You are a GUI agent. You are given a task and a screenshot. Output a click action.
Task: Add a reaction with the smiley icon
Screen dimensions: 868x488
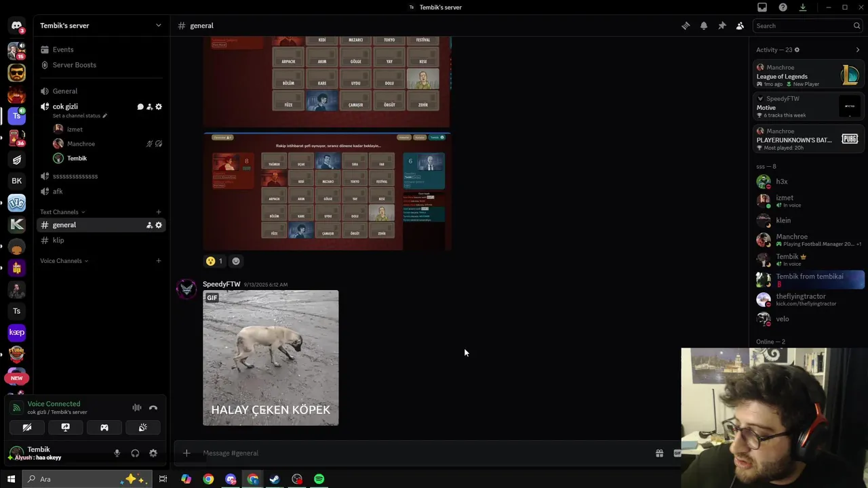pos(236,261)
